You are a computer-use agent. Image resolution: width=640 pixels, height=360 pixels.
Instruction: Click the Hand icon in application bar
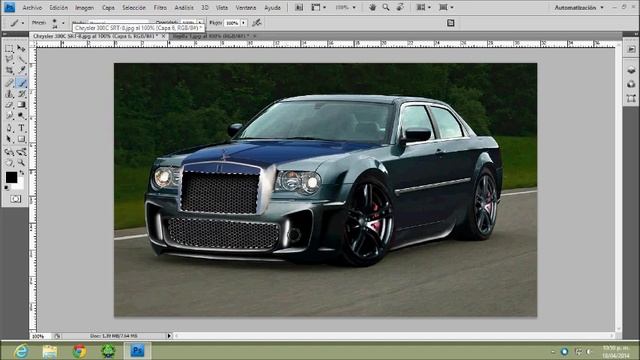[372, 7]
